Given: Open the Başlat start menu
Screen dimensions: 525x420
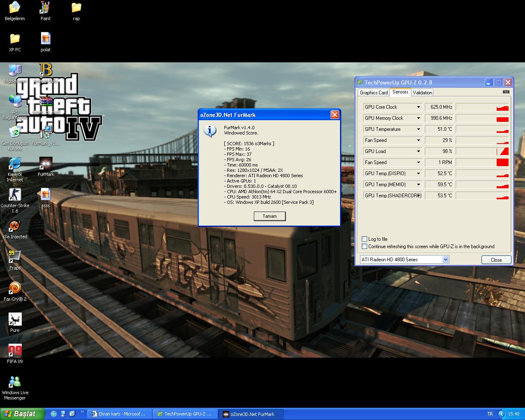Looking at the screenshot, I should pos(22,414).
